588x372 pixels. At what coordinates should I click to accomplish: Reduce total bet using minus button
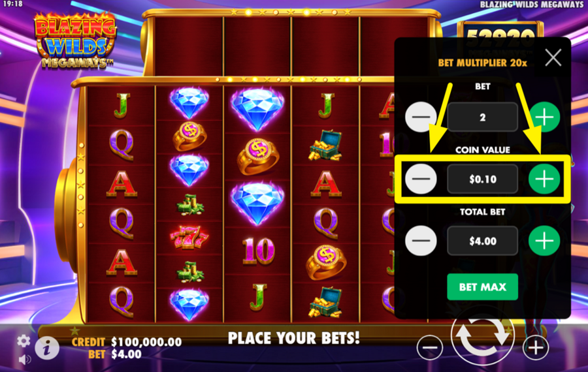(x=421, y=241)
